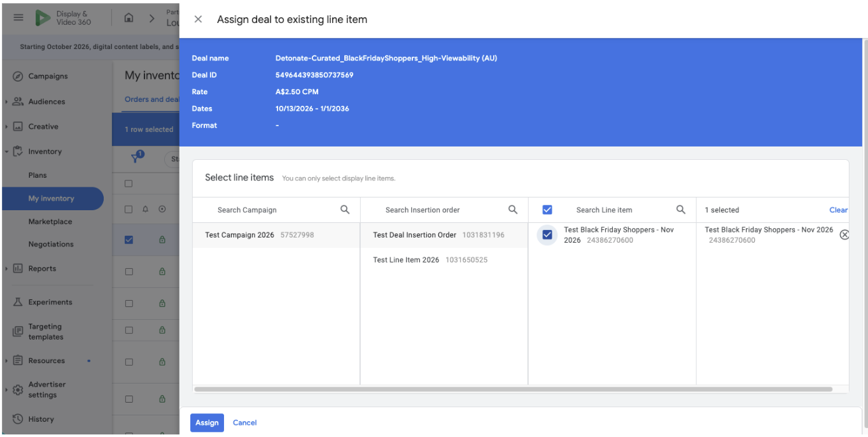
Task: Open Campaigns in the sidebar
Action: point(48,76)
